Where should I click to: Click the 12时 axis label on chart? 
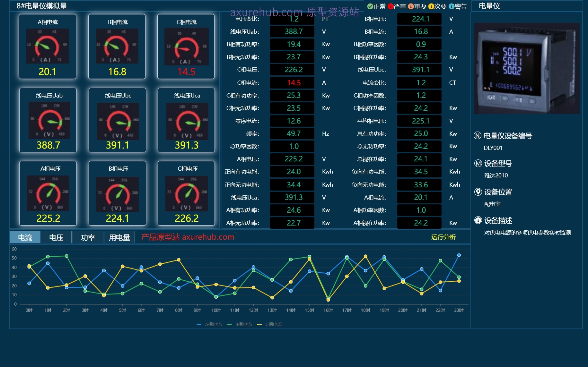pyautogui.click(x=253, y=310)
